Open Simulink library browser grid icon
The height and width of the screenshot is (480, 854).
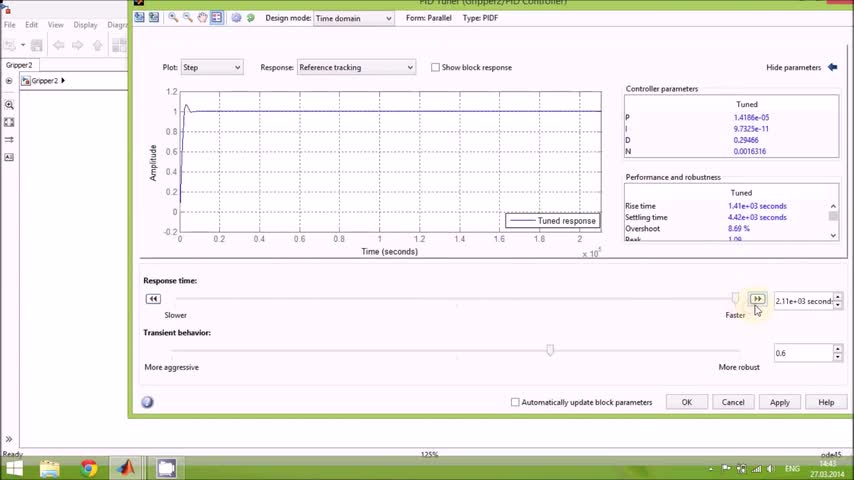pyautogui.click(x=119, y=45)
